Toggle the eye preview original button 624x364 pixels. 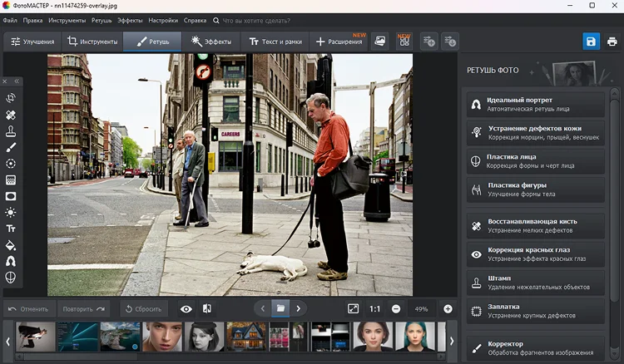pyautogui.click(x=186, y=309)
